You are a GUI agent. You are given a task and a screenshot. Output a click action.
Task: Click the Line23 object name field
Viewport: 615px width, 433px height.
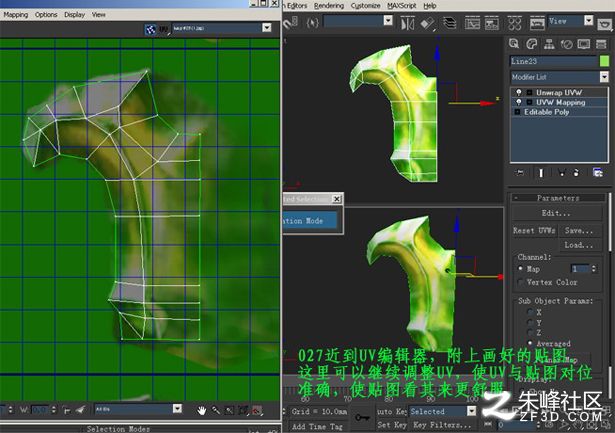point(553,61)
